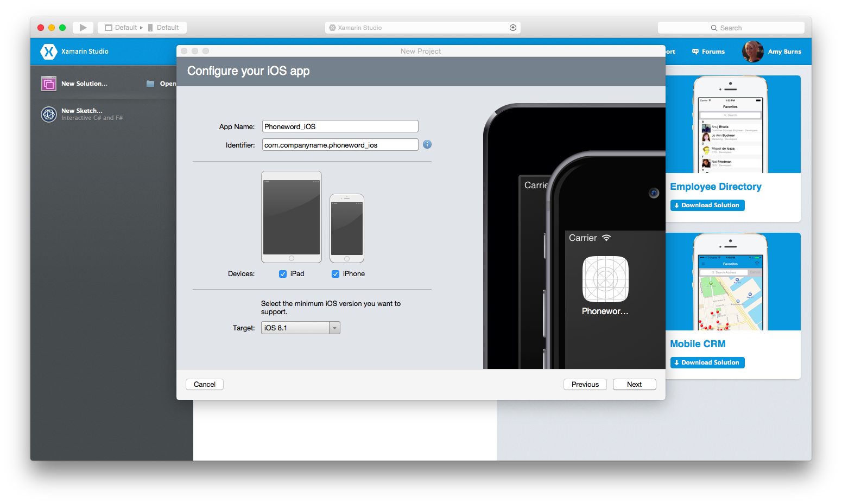Download the Employee Directory solution

(x=707, y=205)
